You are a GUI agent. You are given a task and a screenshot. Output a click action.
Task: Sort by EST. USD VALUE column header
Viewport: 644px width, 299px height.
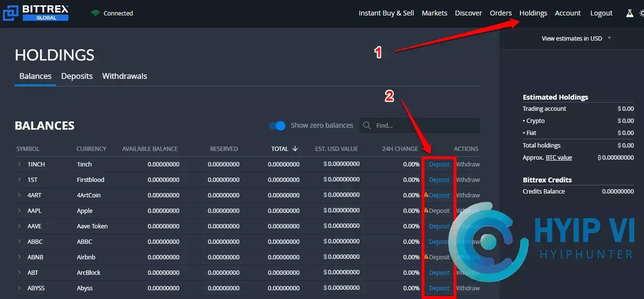click(337, 149)
